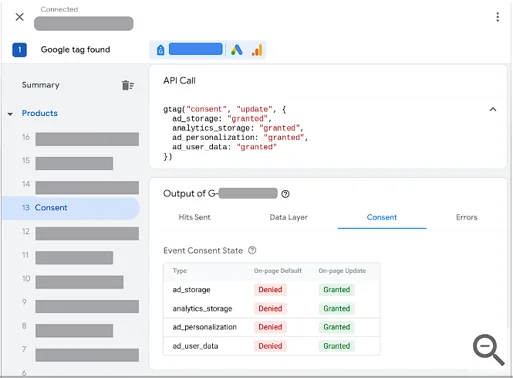Open help icon beside Event Consent State
The width and height of the screenshot is (513, 378).
click(x=252, y=250)
